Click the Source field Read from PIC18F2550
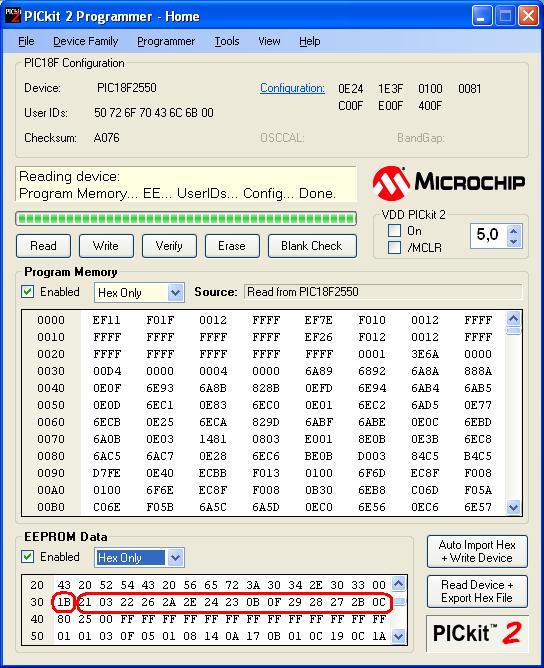Screen dimensions: 544x668 point(383,292)
